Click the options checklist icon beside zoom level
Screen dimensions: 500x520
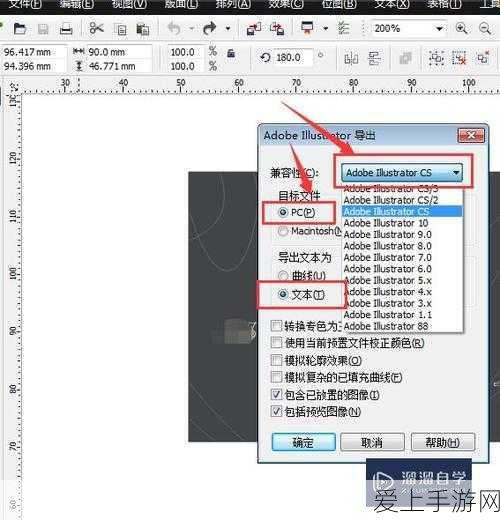point(343,28)
